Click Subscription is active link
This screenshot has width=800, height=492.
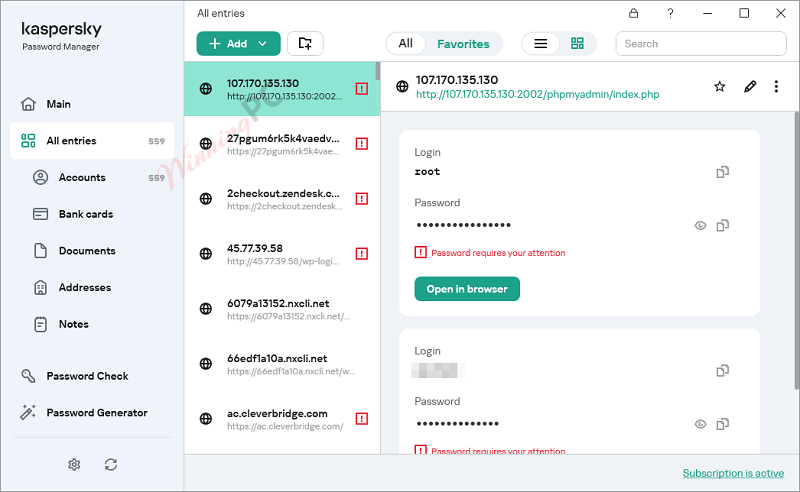[x=733, y=473]
